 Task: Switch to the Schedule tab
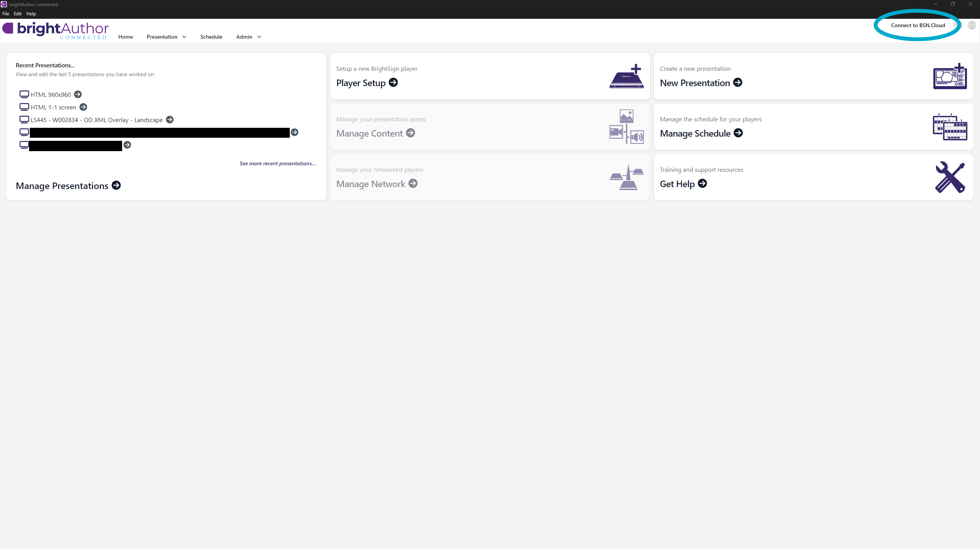coord(211,37)
